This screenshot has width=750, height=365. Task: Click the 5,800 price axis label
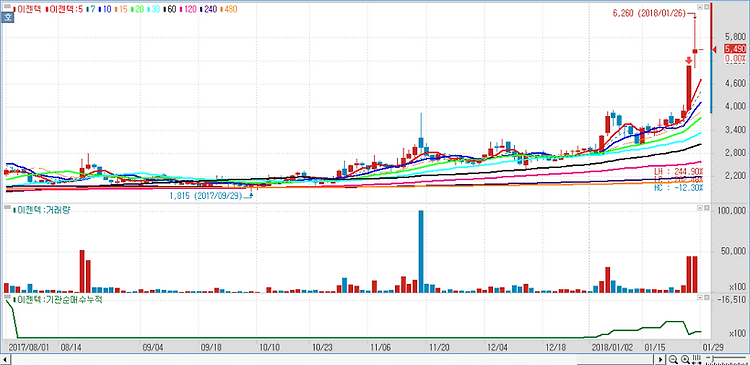736,36
